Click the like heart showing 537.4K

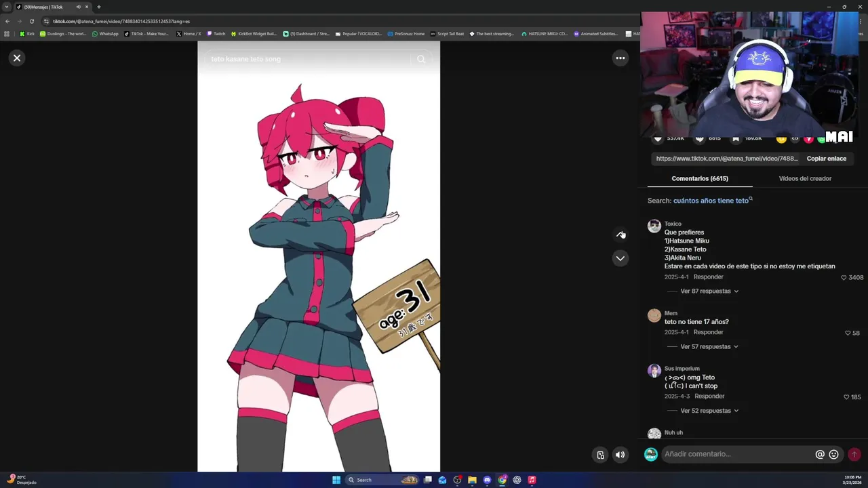657,139
